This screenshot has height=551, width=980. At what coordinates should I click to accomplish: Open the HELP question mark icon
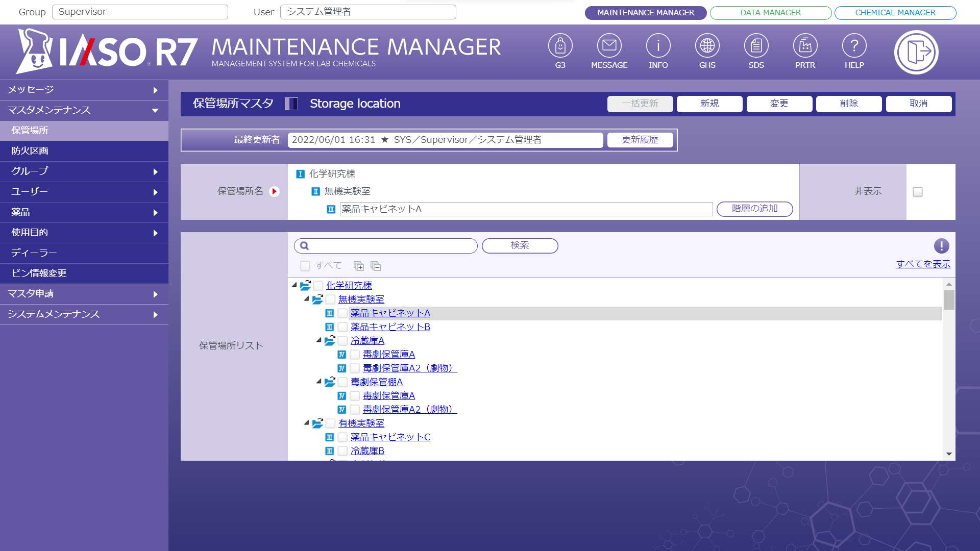pos(854,46)
